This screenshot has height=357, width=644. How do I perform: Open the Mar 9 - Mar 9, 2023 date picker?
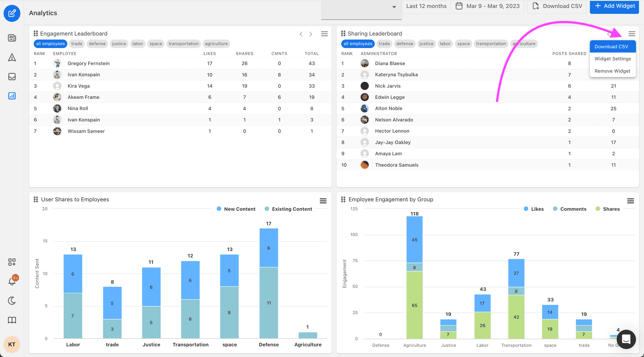click(488, 6)
